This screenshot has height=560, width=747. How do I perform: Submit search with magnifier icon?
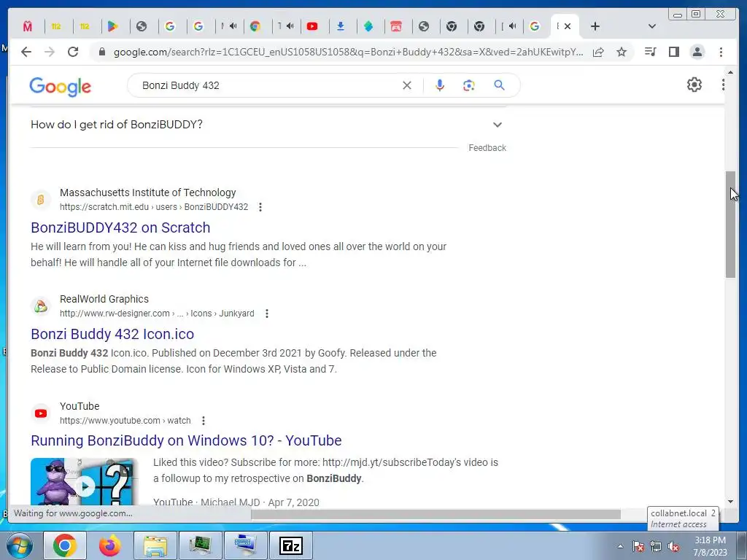point(499,85)
